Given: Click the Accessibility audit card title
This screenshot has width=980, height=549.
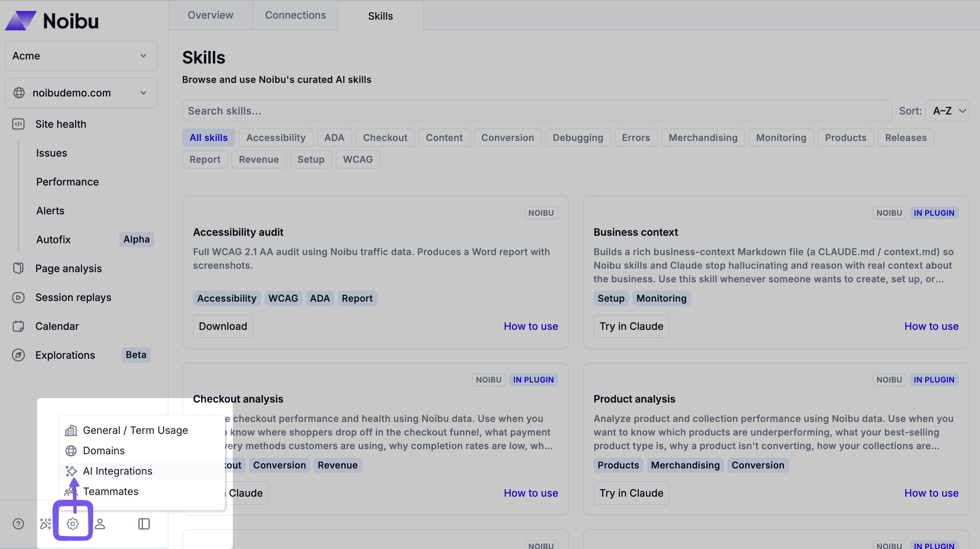Looking at the screenshot, I should pos(238,232).
